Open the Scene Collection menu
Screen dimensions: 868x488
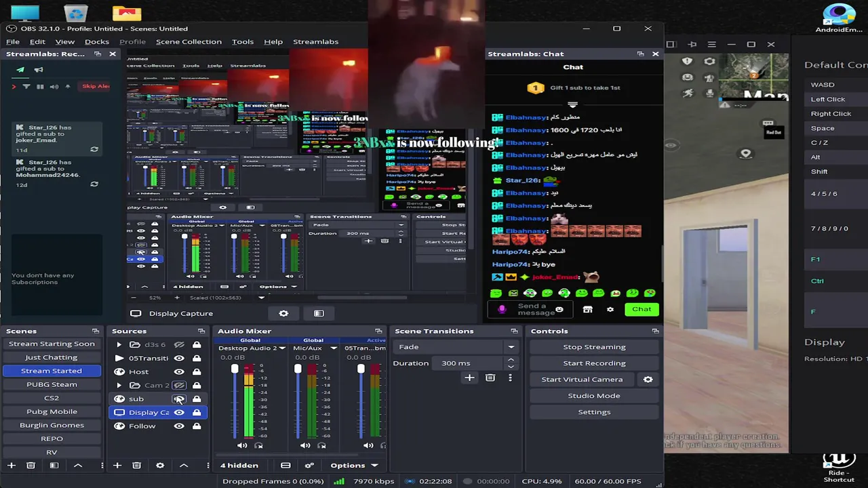(x=189, y=41)
